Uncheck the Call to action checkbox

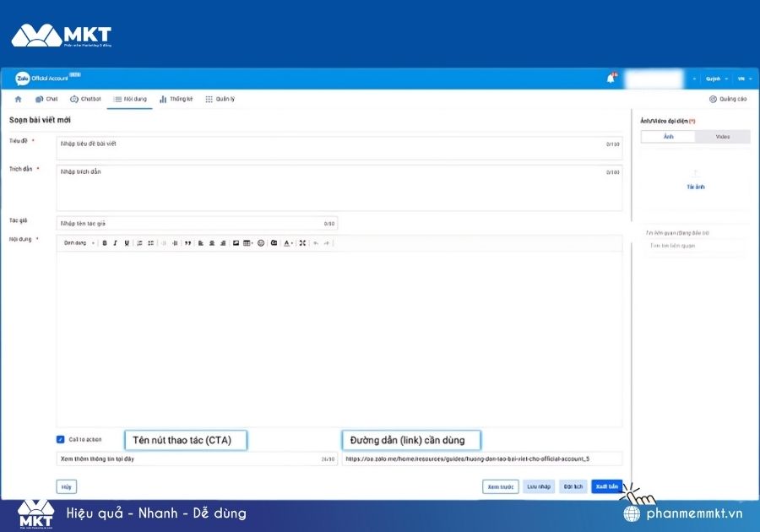pyautogui.click(x=60, y=439)
